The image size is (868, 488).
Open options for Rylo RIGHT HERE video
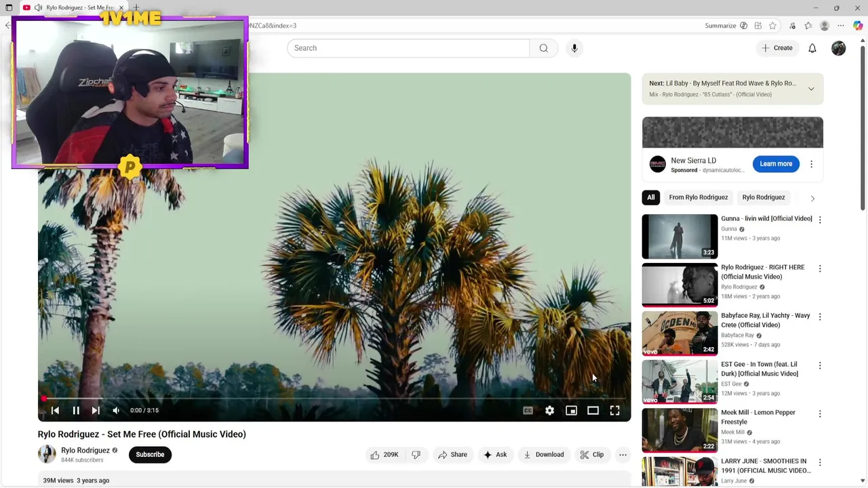820,268
